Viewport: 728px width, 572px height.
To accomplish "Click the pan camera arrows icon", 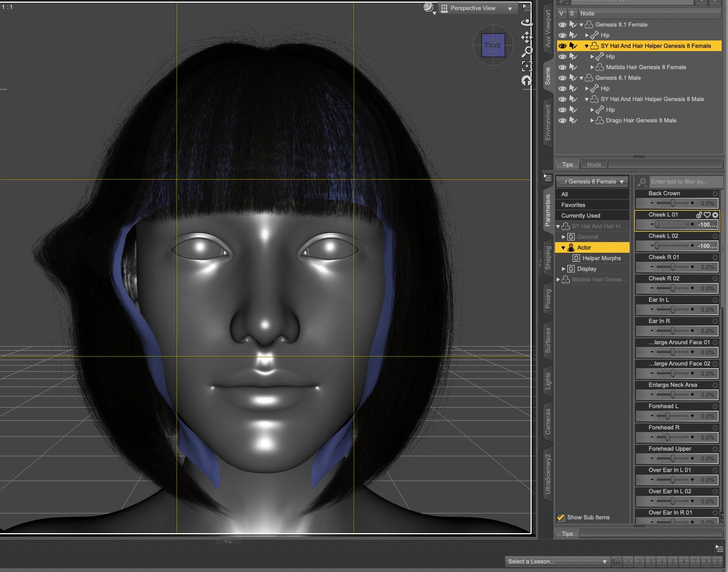I will [526, 37].
